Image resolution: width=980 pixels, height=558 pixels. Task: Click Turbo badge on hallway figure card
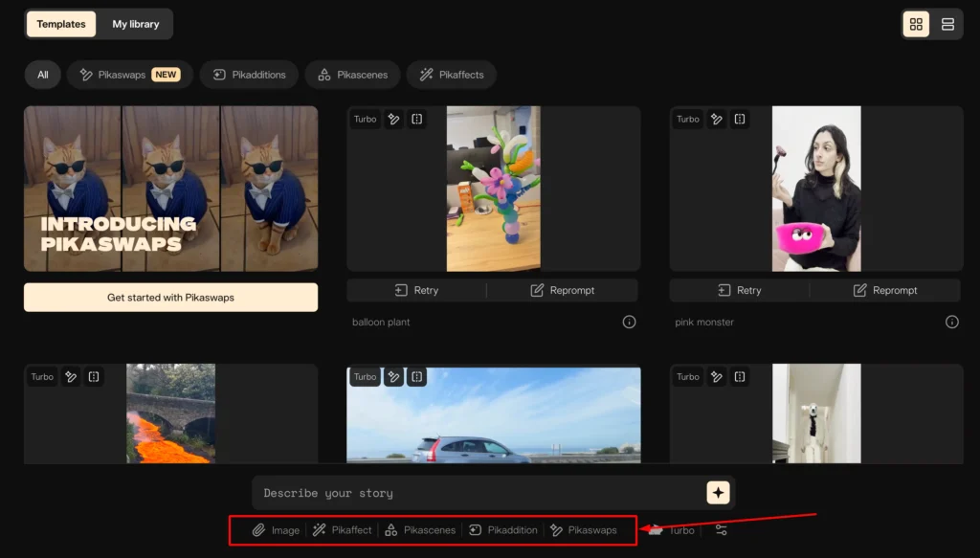point(687,377)
